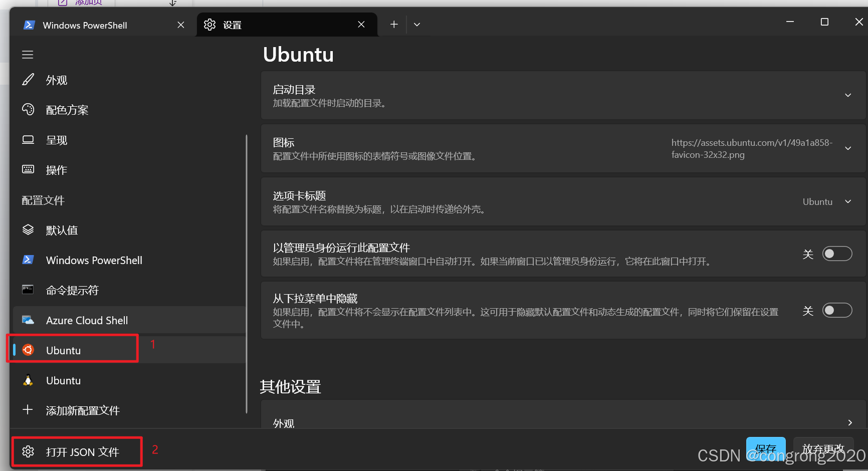Minimize the Terminal window
Image resolution: width=868 pixels, height=471 pixels.
pos(790,22)
